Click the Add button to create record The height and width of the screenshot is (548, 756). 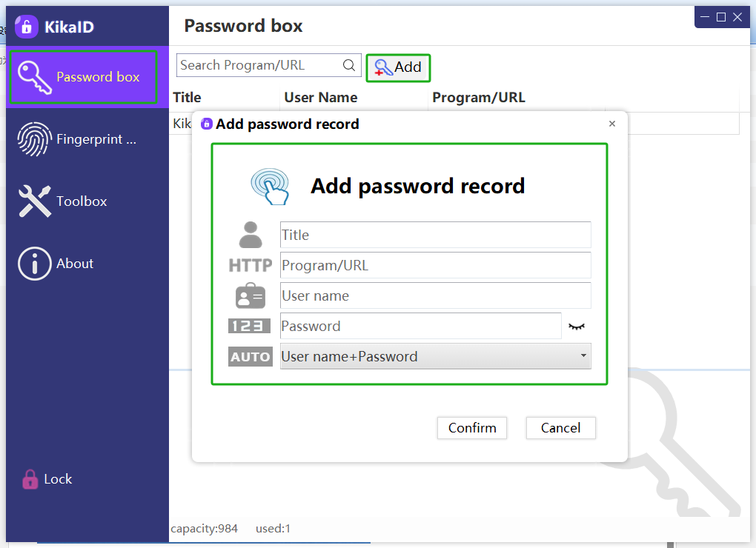[398, 67]
